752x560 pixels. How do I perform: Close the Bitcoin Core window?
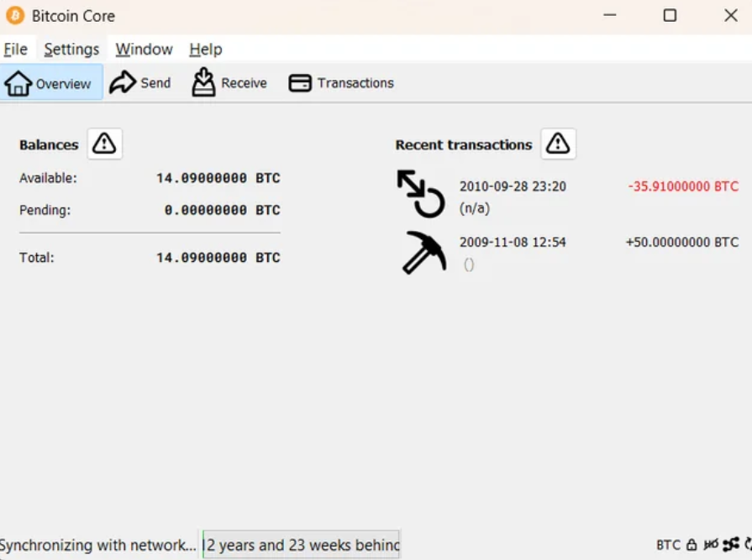coord(731,15)
